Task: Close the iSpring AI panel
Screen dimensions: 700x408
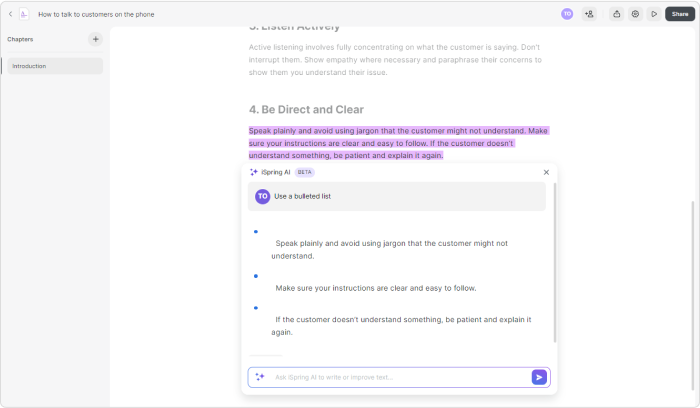Action: (546, 172)
